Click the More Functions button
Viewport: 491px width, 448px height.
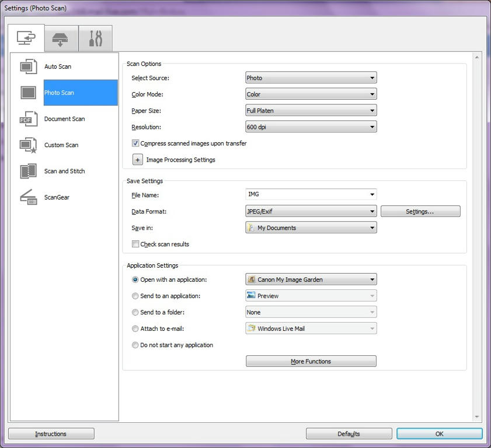pos(311,362)
